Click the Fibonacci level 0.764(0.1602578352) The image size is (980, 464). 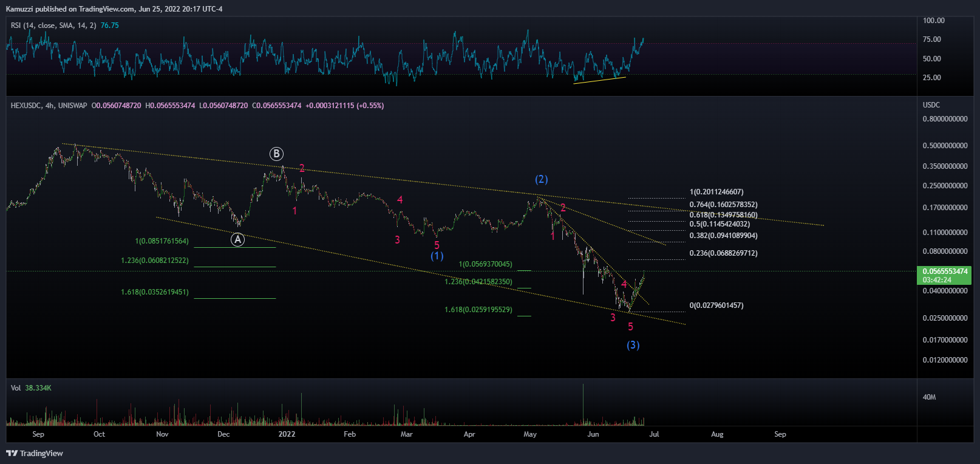click(x=724, y=205)
